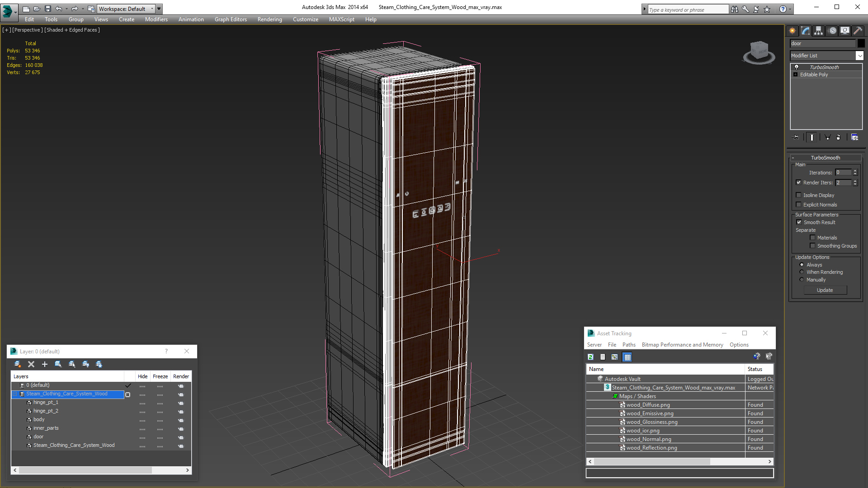Click the Shaded + Edged Faces label
This screenshot has height=488, width=868.
click(x=72, y=30)
